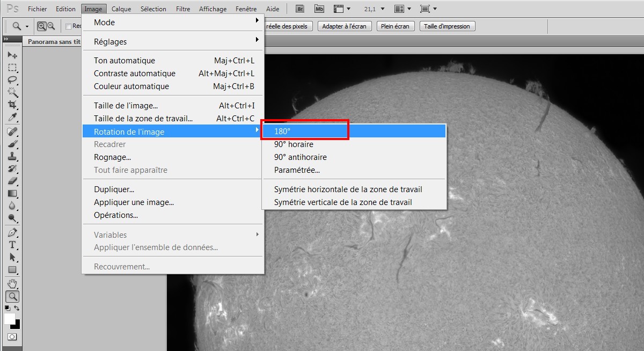Open the Calque menu
This screenshot has height=351, width=644.
[x=121, y=9]
